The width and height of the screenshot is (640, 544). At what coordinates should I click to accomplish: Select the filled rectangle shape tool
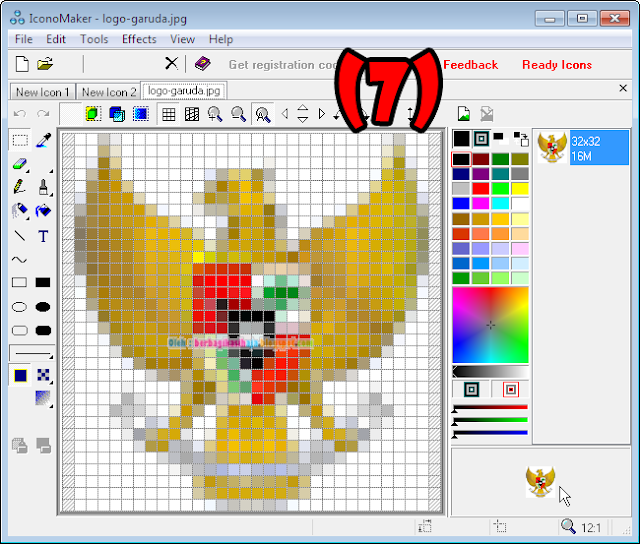point(43,282)
